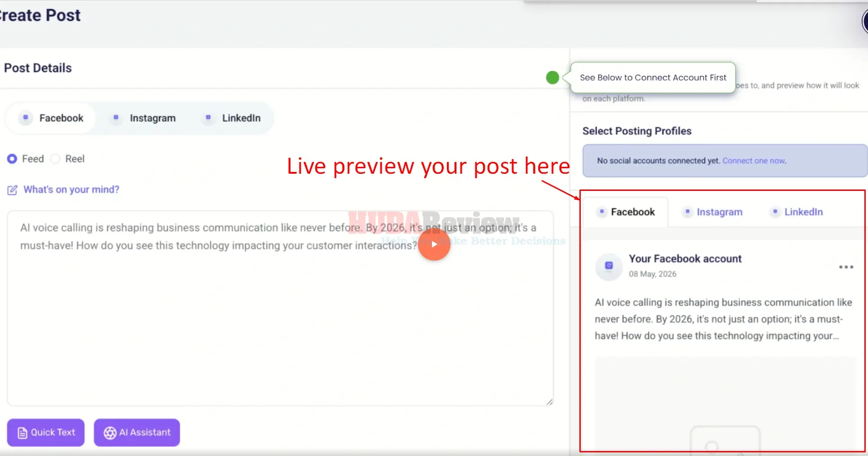Click the Facebook icon in the Post Details tab
The width and height of the screenshot is (868, 456).
point(26,118)
